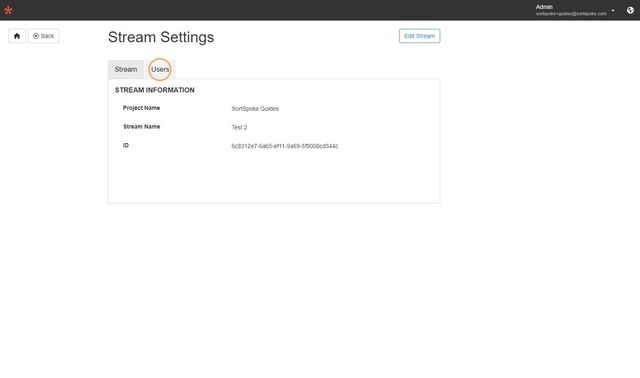The width and height of the screenshot is (640, 378).
Task: Click the STREAM INFORMATION section header
Action: click(155, 90)
